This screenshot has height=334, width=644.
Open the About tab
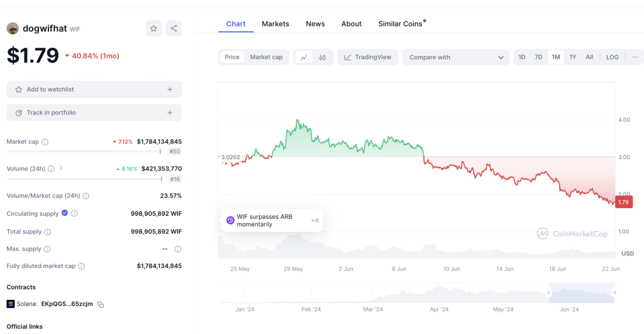click(x=351, y=24)
